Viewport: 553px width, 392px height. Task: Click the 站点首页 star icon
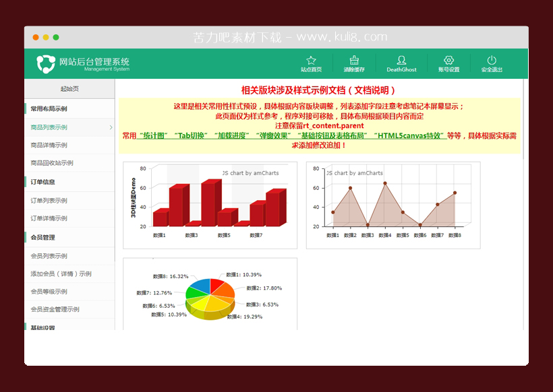[x=310, y=59]
